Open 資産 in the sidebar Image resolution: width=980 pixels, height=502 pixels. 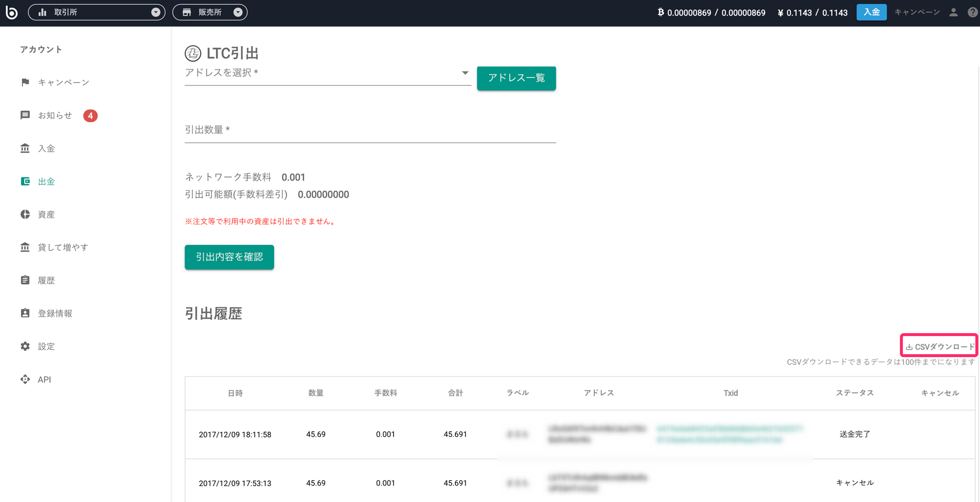(46, 214)
